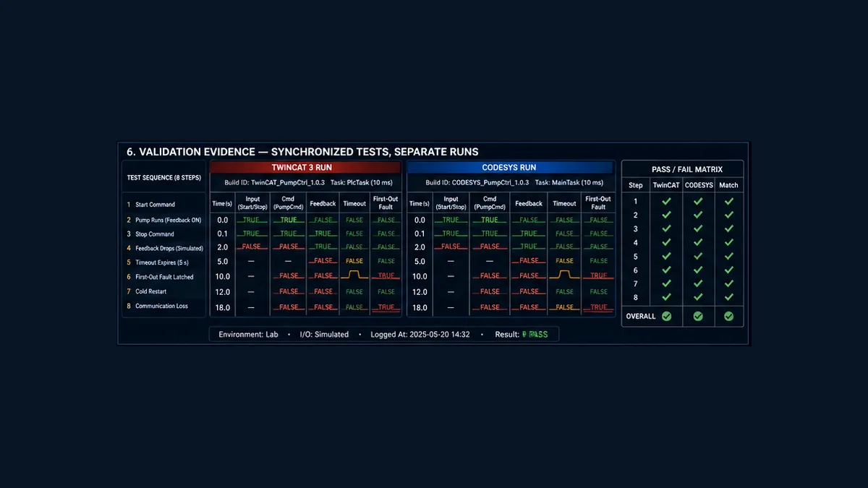This screenshot has width=868, height=488.
Task: Click step 3 Match checkmark
Action: 728,229
